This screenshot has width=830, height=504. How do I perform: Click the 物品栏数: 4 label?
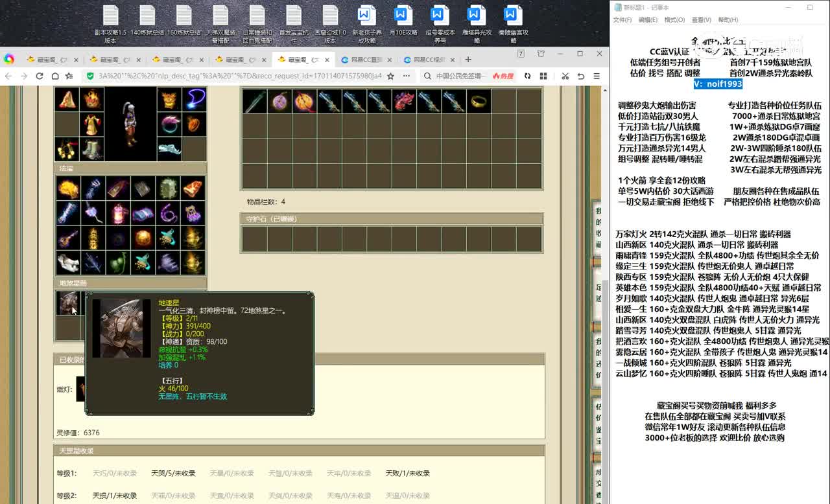[266, 202]
